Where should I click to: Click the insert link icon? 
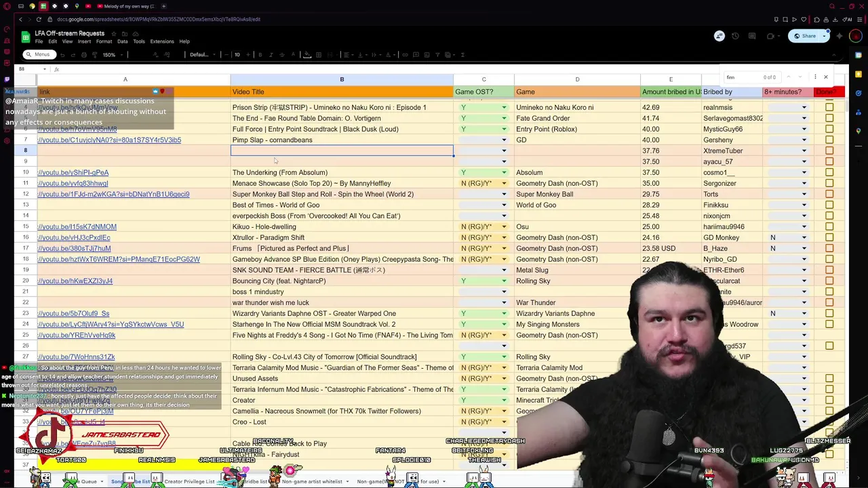[405, 54]
